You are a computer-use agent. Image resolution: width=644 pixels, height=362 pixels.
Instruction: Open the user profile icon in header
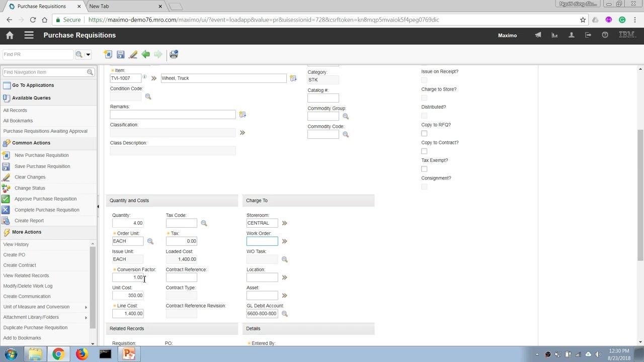571,35
